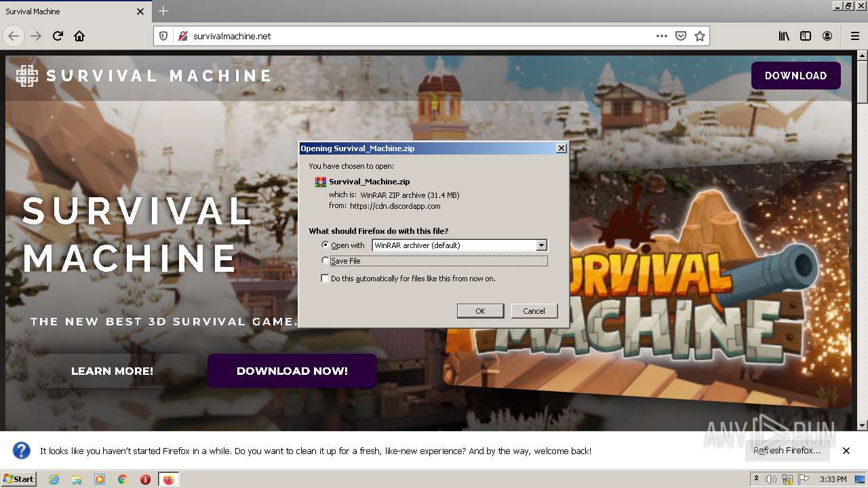This screenshot has width=868, height=488.
Task: Cancel the Opening Survival_Machine.zip dialog
Action: pyautogui.click(x=534, y=311)
